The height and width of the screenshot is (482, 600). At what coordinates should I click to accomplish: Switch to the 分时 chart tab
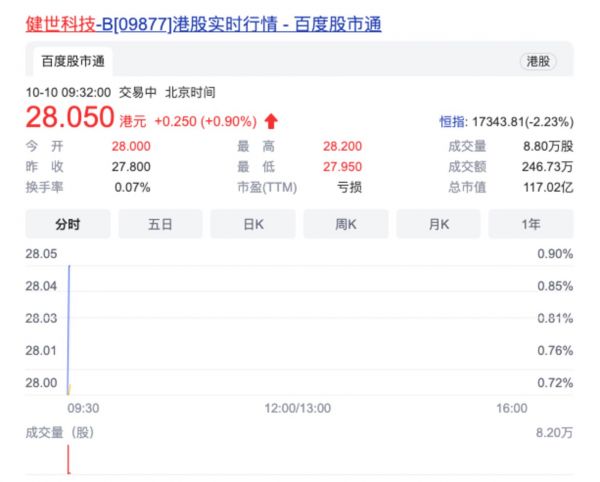(67, 224)
